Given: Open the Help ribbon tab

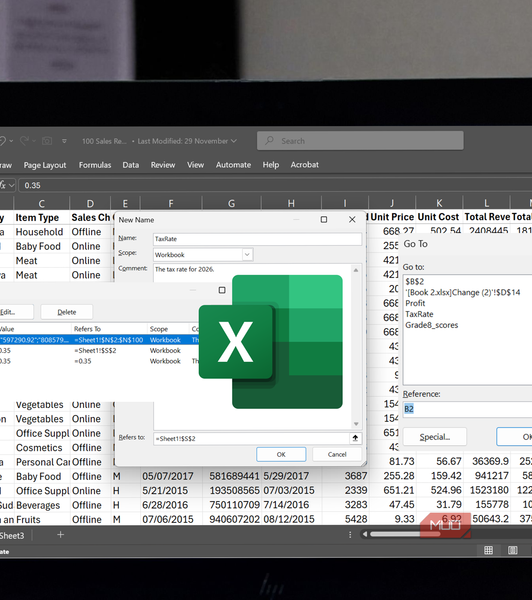Looking at the screenshot, I should (271, 165).
